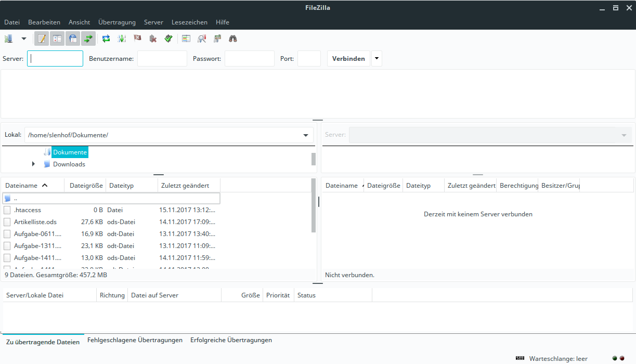Click into the Benutzername input field
Viewport: 636px width, 364px height.
162,59
